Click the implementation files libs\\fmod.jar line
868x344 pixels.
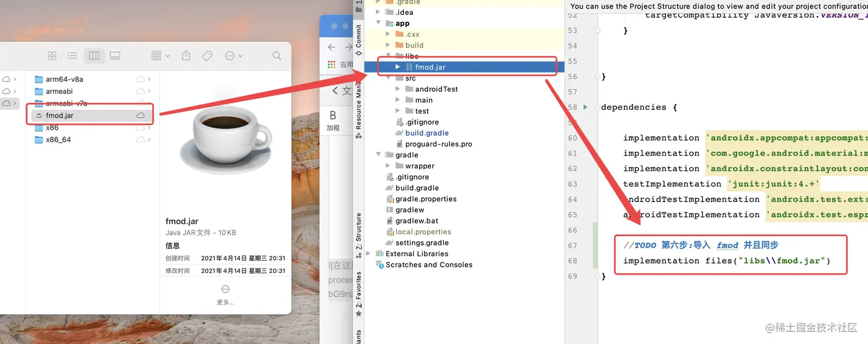(x=727, y=261)
